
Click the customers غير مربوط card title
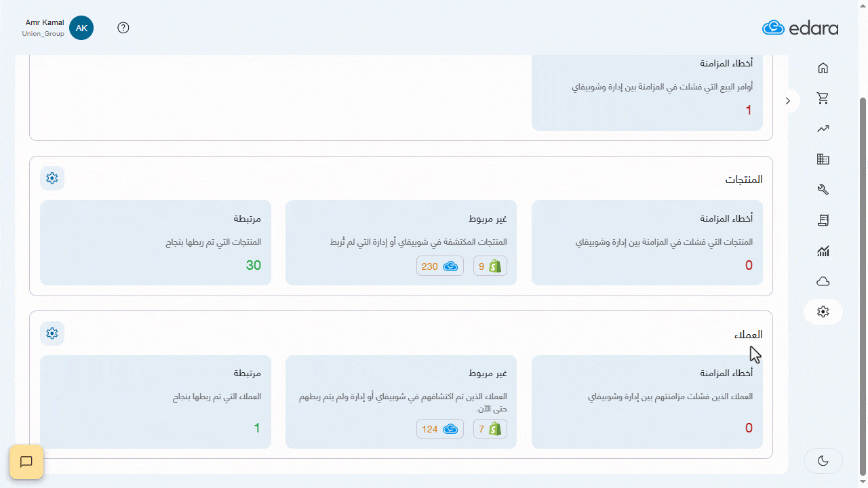488,373
